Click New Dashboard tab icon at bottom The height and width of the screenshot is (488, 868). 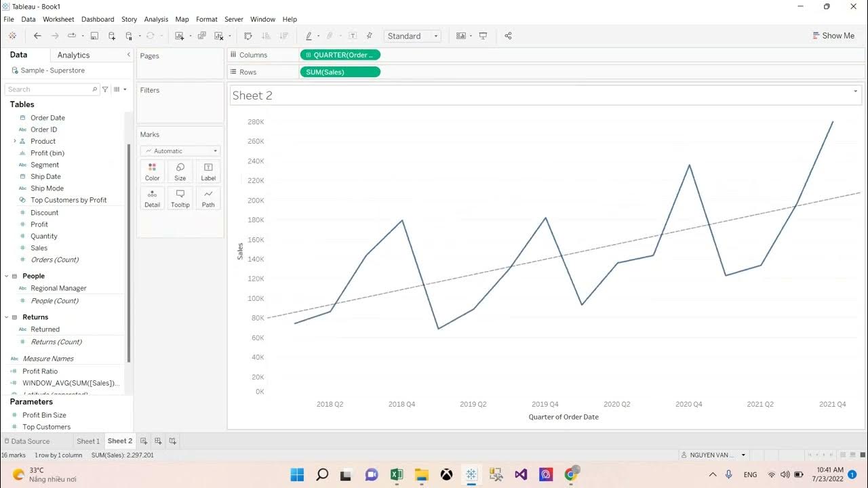click(x=158, y=441)
